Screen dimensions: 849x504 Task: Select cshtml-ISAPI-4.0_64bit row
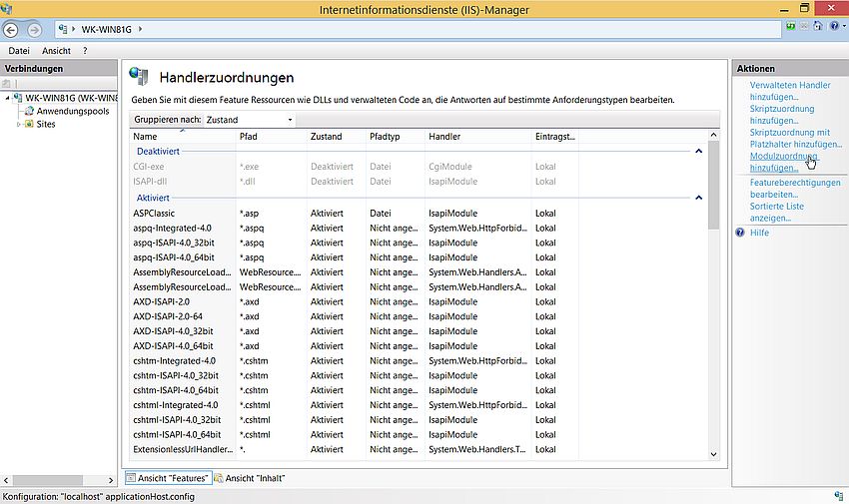pos(355,434)
